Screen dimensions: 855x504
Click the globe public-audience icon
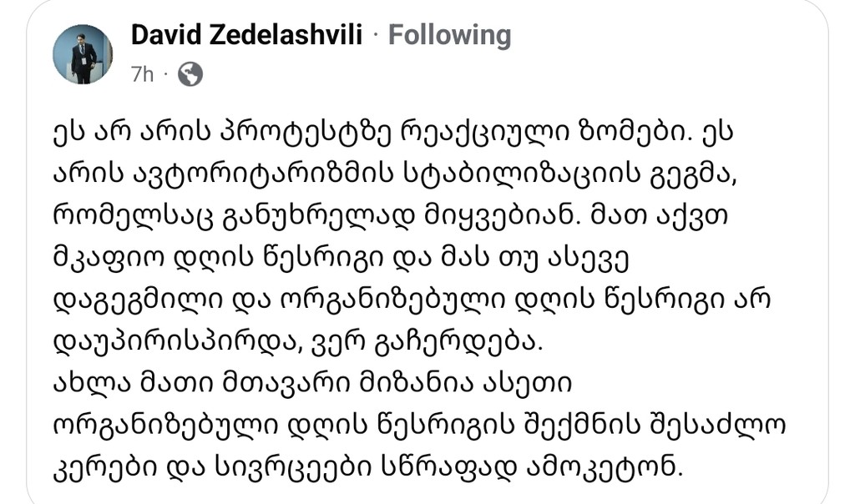190,74
